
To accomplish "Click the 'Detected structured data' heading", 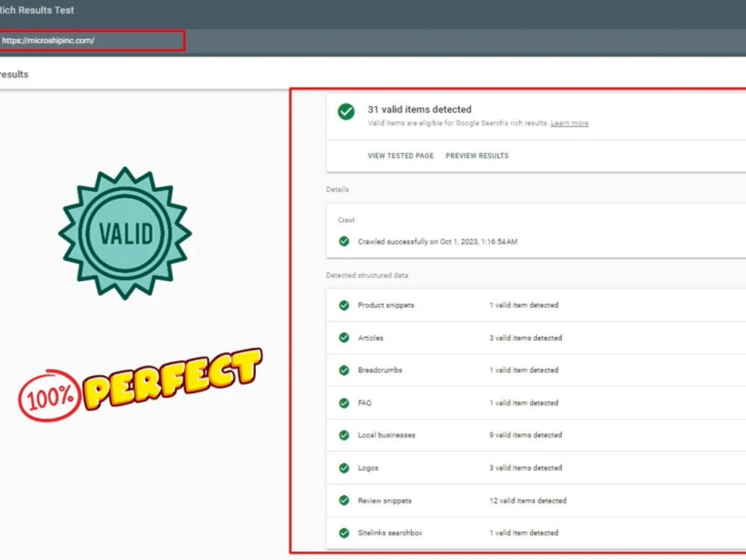I will [367, 275].
